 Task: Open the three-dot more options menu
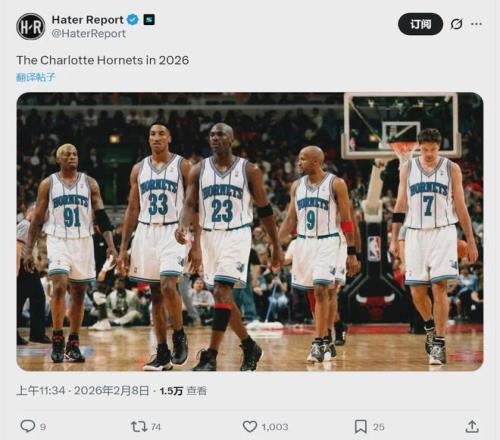point(476,24)
